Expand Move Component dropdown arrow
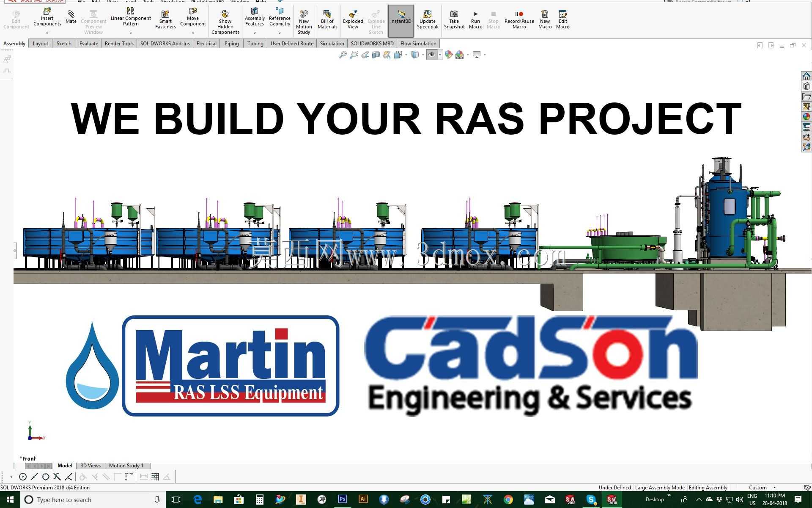812x508 pixels. (x=193, y=33)
